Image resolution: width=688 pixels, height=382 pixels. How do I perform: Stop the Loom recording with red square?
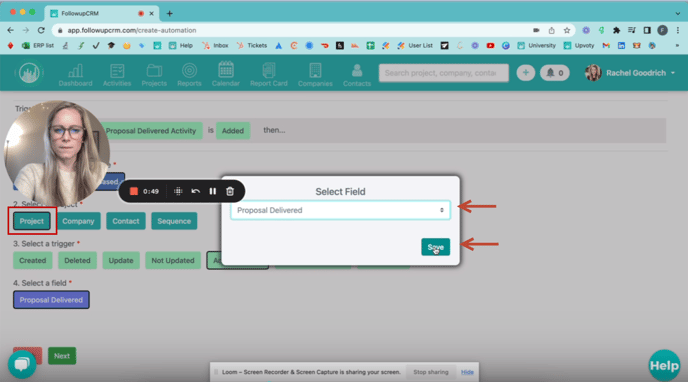tap(134, 191)
